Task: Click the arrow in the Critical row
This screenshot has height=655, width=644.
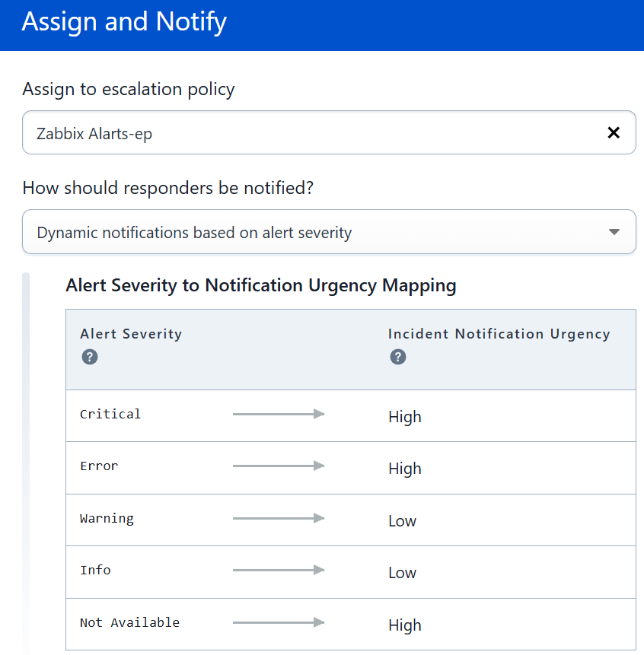Action: tap(279, 414)
